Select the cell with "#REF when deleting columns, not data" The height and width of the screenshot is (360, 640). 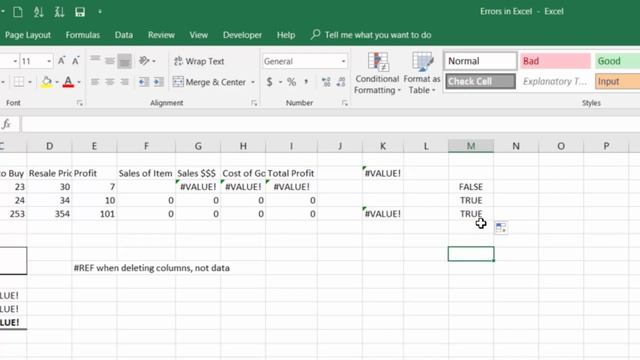[151, 268]
